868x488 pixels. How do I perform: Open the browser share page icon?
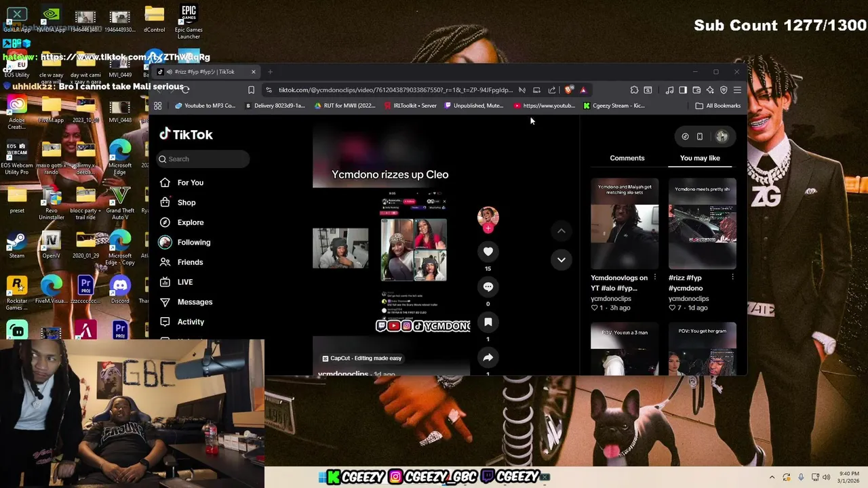click(x=552, y=90)
